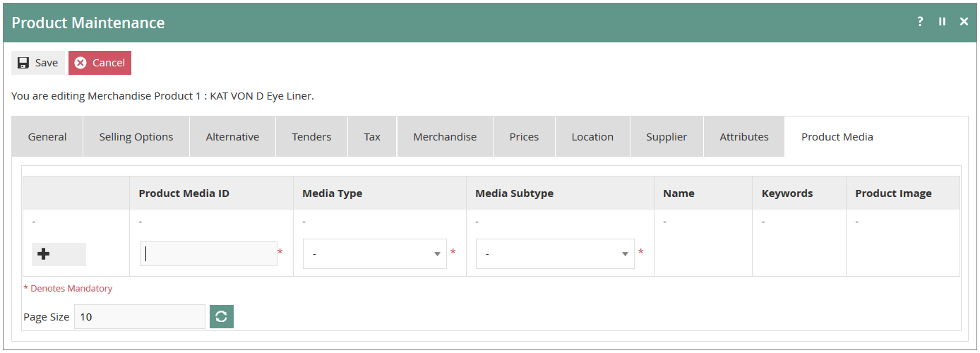Expand the Media Subtype dropdown
This screenshot has height=353, width=980.
pyautogui.click(x=555, y=254)
